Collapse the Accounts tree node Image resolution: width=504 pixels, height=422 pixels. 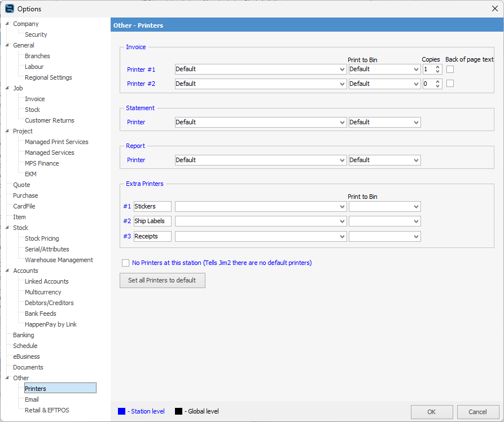tap(7, 271)
